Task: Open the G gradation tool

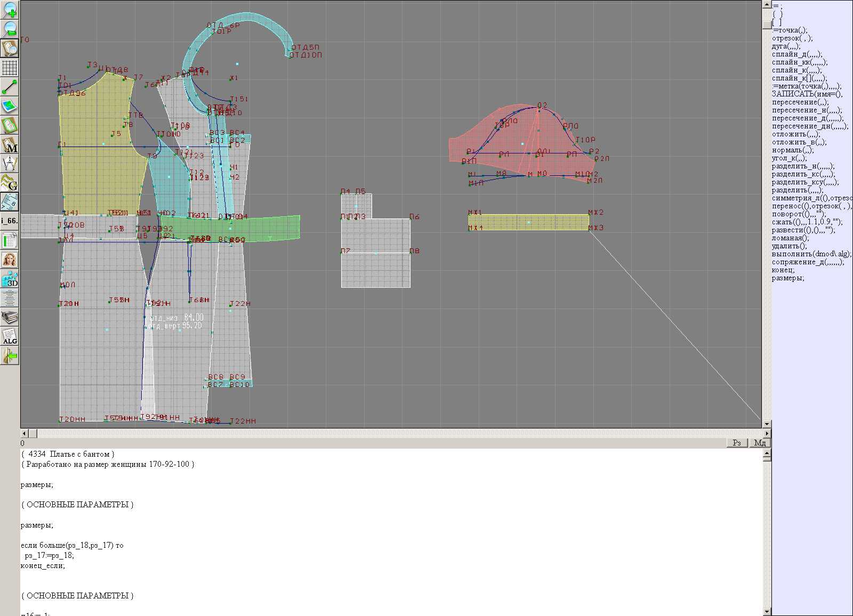Action: pyautogui.click(x=10, y=183)
